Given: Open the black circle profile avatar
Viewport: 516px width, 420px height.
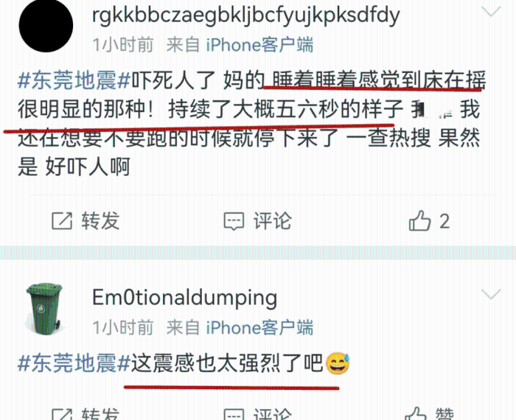Looking at the screenshot, I should pos(46,26).
